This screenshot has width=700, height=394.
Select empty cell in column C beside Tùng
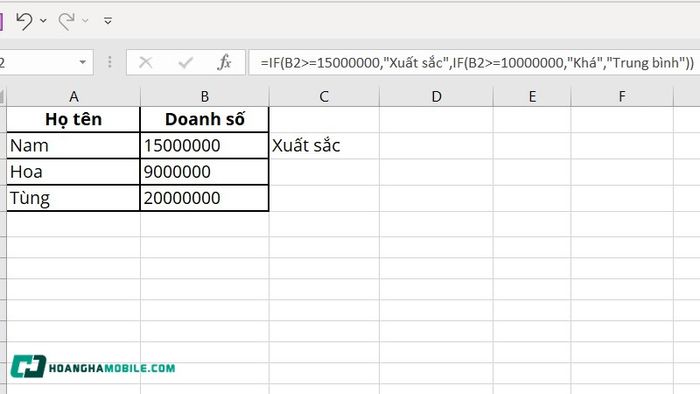click(324, 198)
